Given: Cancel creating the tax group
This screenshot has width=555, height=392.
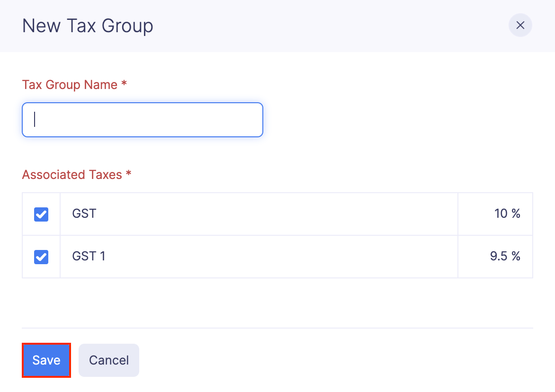Looking at the screenshot, I should 108,360.
